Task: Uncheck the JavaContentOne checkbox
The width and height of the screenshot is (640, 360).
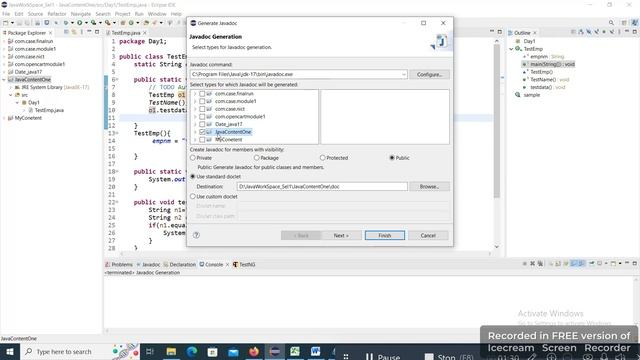Action: 202,132
